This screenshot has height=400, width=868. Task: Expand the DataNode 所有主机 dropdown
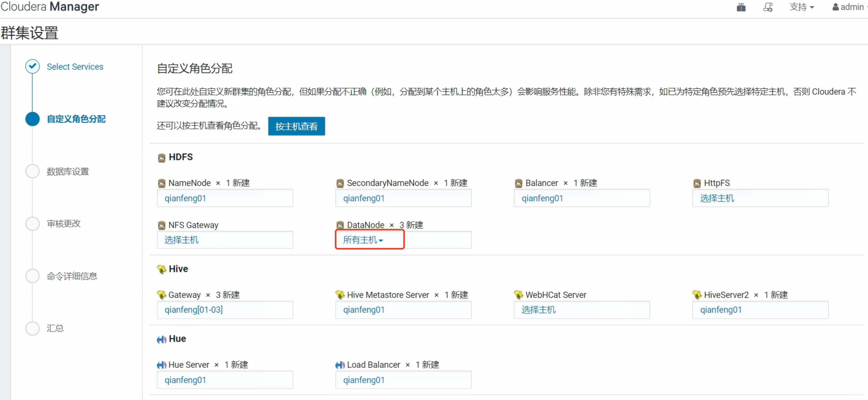point(363,240)
